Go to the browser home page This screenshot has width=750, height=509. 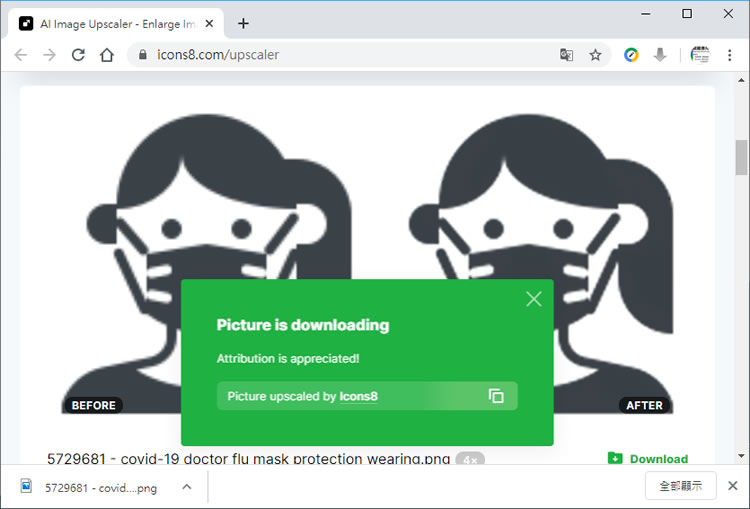(107, 55)
